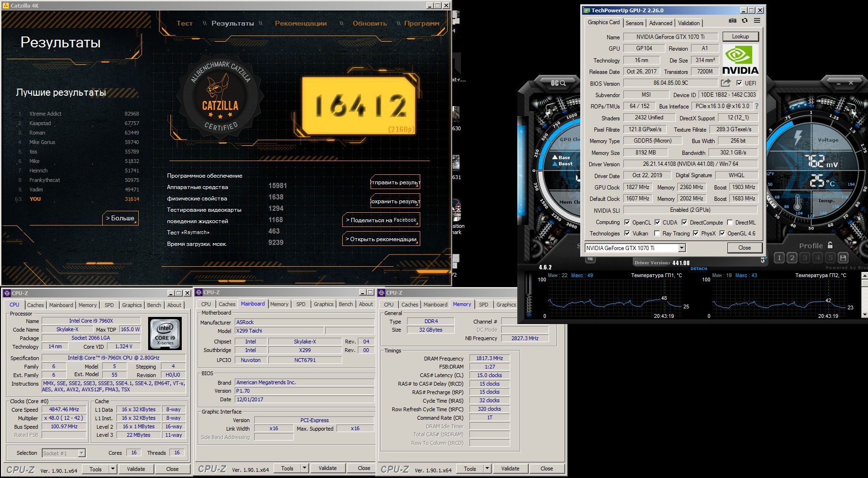Screen dimensions: 868x478
Task: Toggle Afterburner Windows startup icon
Action: 590,259
